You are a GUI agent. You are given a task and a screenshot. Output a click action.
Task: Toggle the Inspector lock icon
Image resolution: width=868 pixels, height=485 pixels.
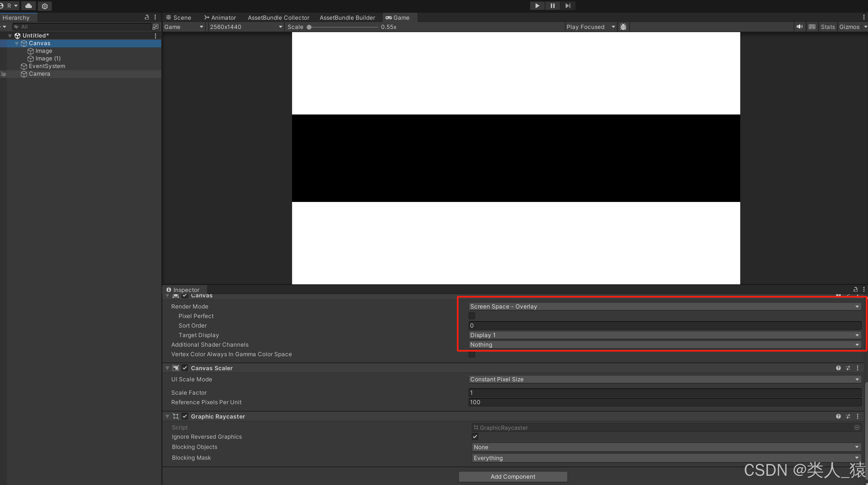coord(855,289)
